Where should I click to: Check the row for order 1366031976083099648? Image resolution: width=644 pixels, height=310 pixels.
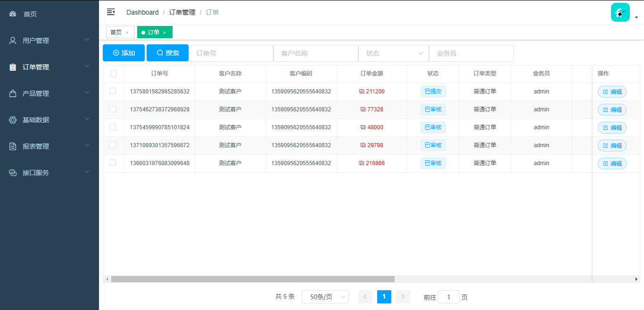[113, 163]
